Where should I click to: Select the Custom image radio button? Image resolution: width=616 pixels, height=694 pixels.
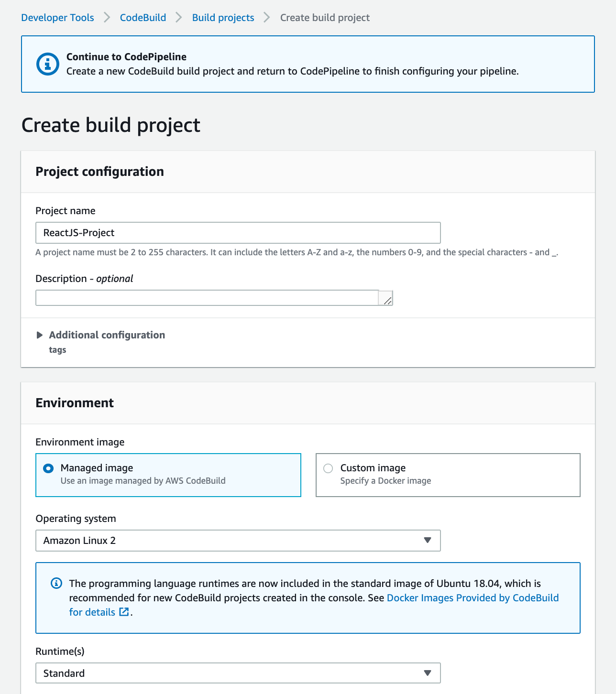click(328, 468)
